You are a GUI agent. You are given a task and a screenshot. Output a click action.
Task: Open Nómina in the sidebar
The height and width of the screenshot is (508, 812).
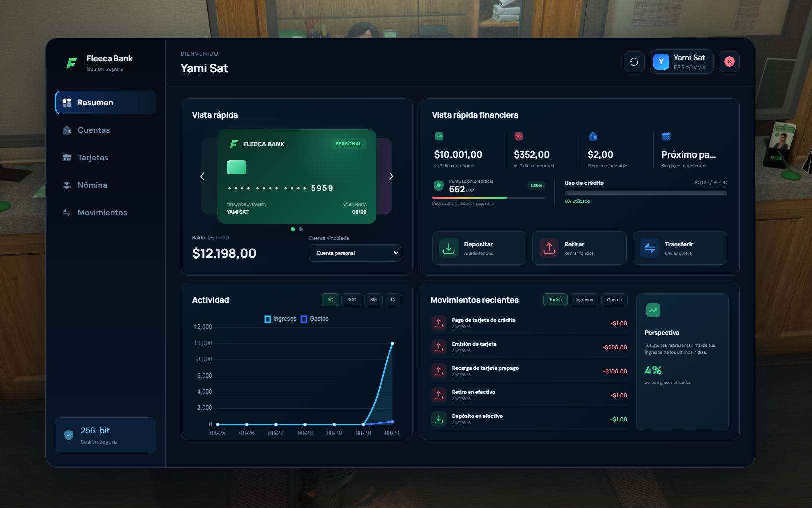[106, 185]
